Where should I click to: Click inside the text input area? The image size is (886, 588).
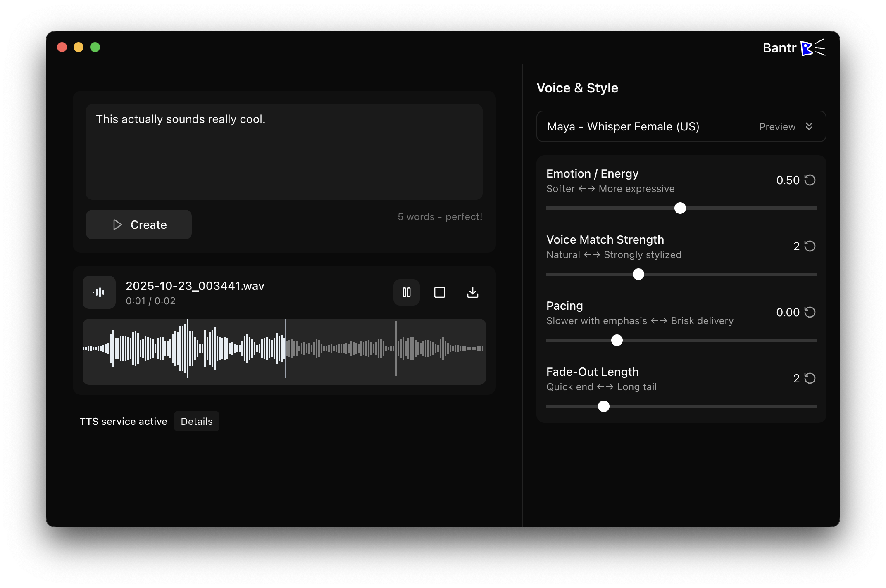pos(284,153)
